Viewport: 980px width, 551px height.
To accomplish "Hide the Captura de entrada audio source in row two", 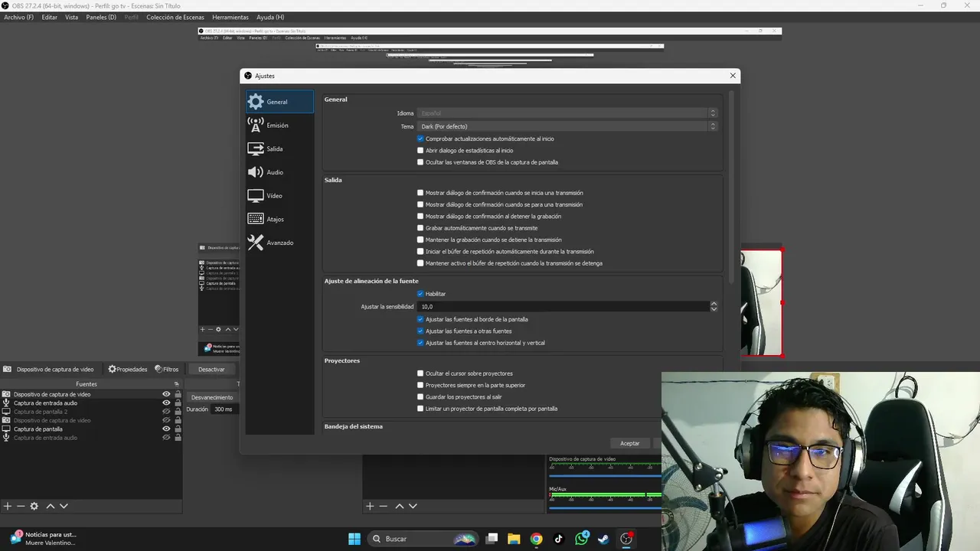I will 166,403.
